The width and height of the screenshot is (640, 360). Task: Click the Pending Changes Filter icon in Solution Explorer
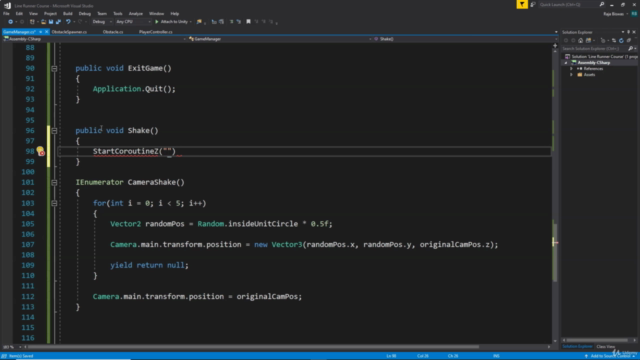[x=603, y=40]
